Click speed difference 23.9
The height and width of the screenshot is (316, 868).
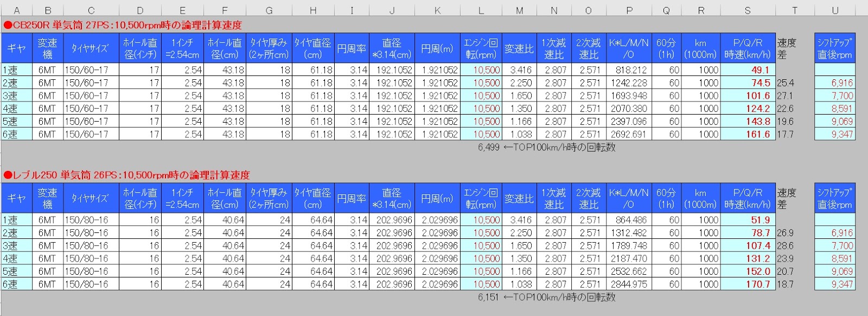(786, 258)
